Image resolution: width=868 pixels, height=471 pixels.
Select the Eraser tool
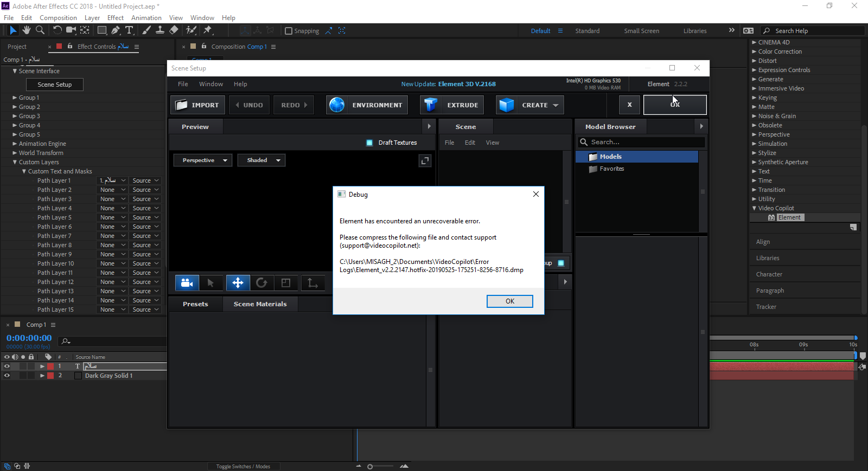point(174,30)
